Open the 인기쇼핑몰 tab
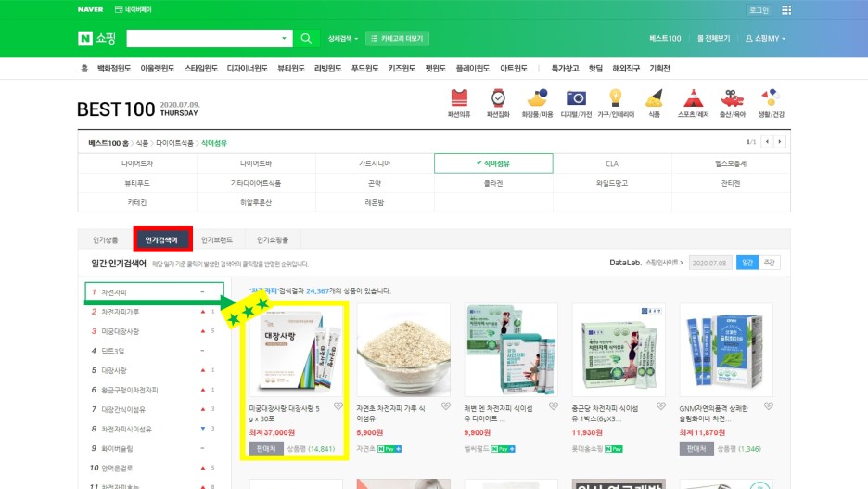 coord(273,239)
